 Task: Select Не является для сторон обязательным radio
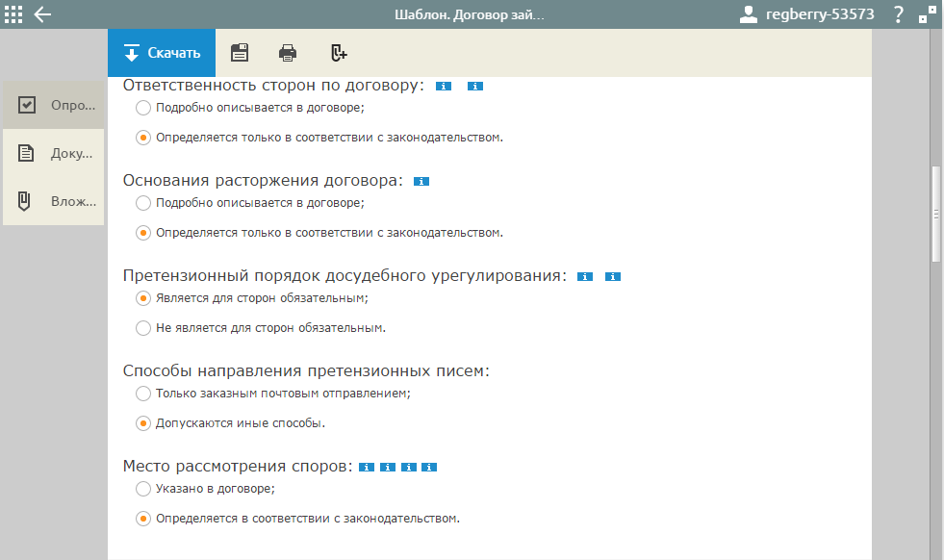click(143, 328)
